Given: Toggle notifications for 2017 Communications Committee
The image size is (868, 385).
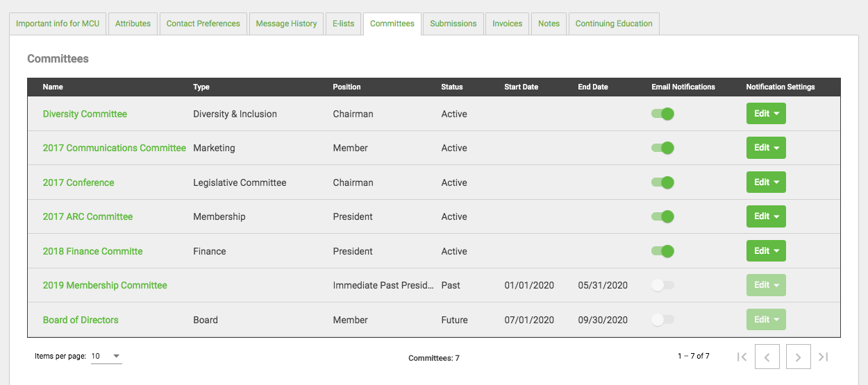Looking at the screenshot, I should [x=662, y=148].
